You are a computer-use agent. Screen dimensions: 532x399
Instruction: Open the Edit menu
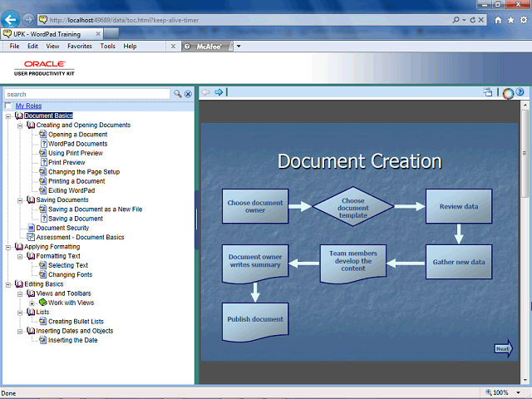click(32, 47)
